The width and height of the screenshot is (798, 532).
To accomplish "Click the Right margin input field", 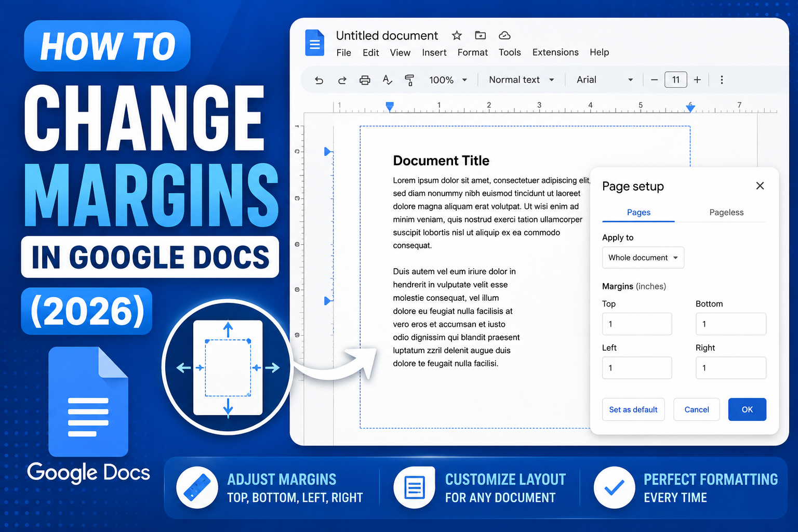I will click(x=731, y=368).
